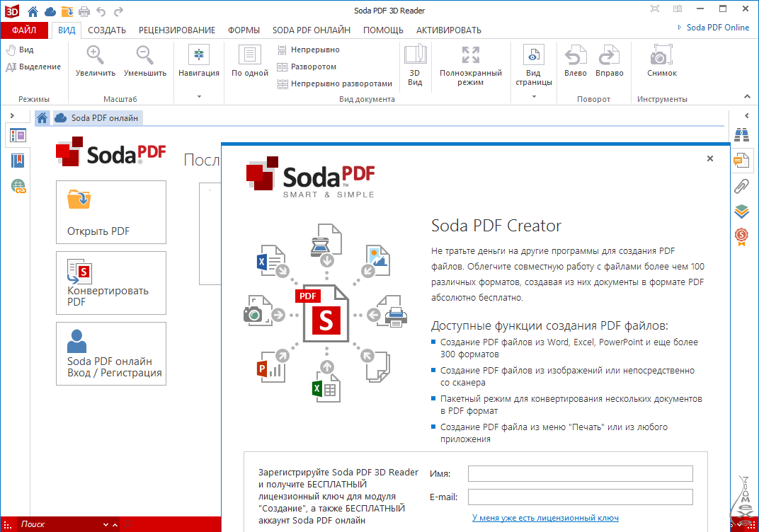The height and width of the screenshot is (532, 759).
Task: Switch to the РЕЦЕНЗИРОВАНИЕ tab
Action: 177,30
